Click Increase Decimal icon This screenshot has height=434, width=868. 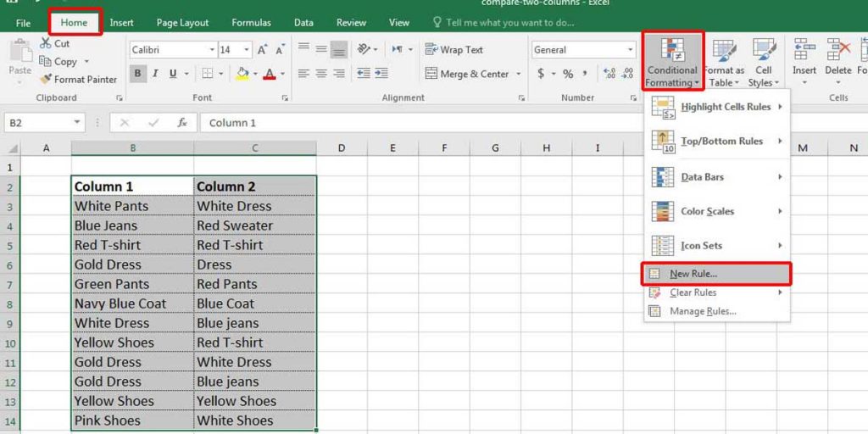[x=609, y=74]
